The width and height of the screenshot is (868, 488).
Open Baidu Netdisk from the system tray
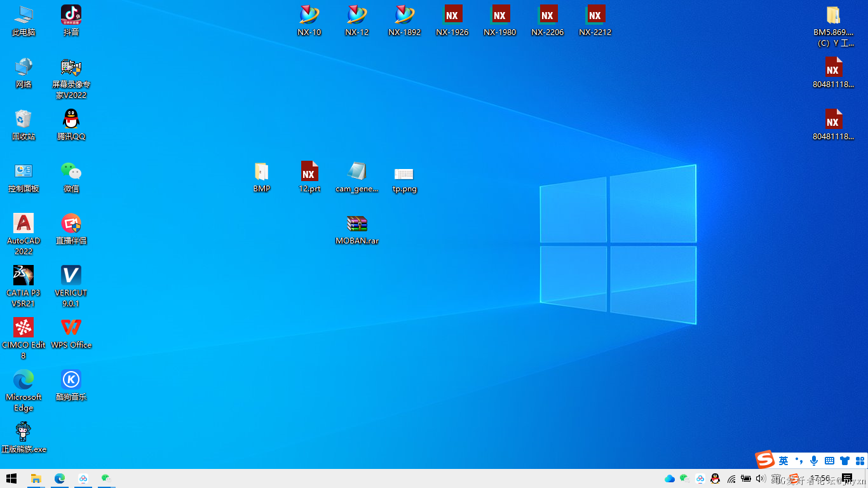coord(700,478)
